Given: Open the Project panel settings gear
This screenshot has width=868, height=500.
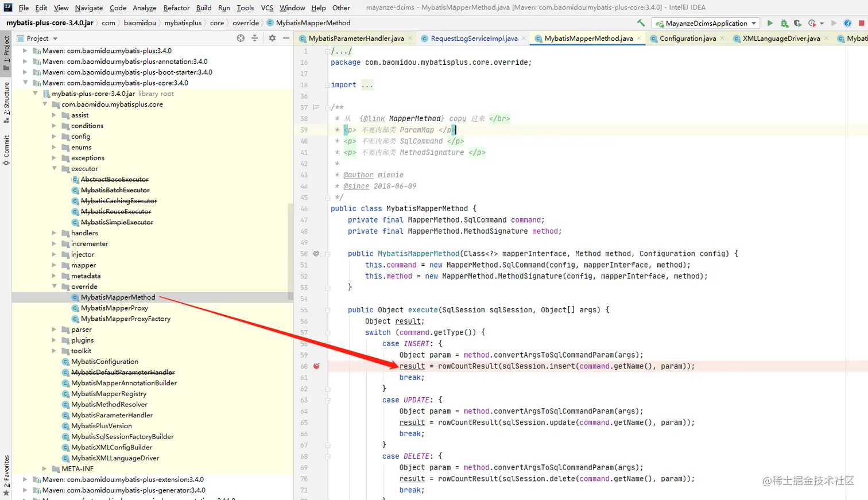Looking at the screenshot, I should (x=272, y=38).
